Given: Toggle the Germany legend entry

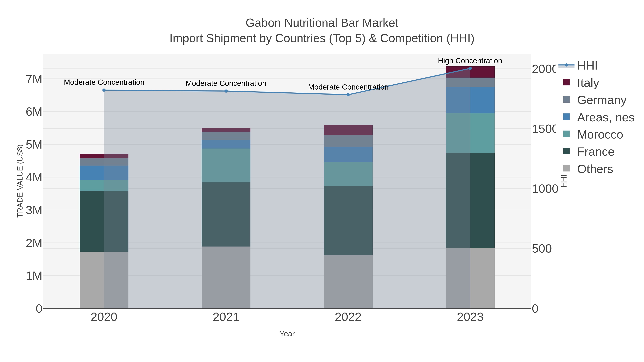Looking at the screenshot, I should pyautogui.click(x=595, y=100).
